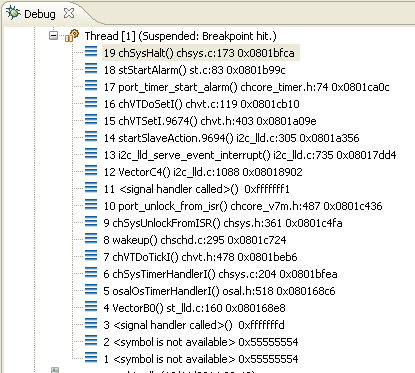Select stack frame 9 chSysUnlockFromISR()
This screenshot has width=415, height=373.
(x=223, y=223)
